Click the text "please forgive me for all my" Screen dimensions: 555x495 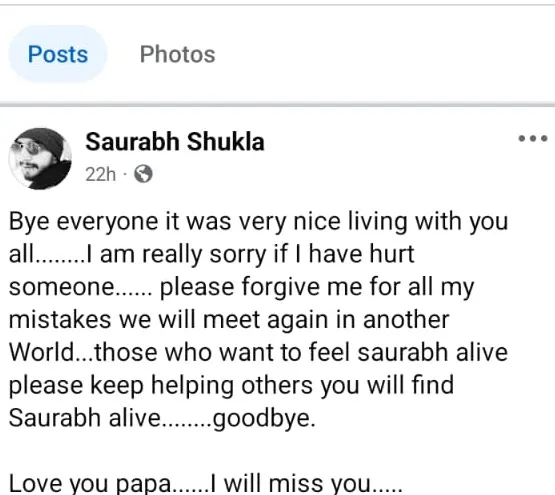point(317,287)
